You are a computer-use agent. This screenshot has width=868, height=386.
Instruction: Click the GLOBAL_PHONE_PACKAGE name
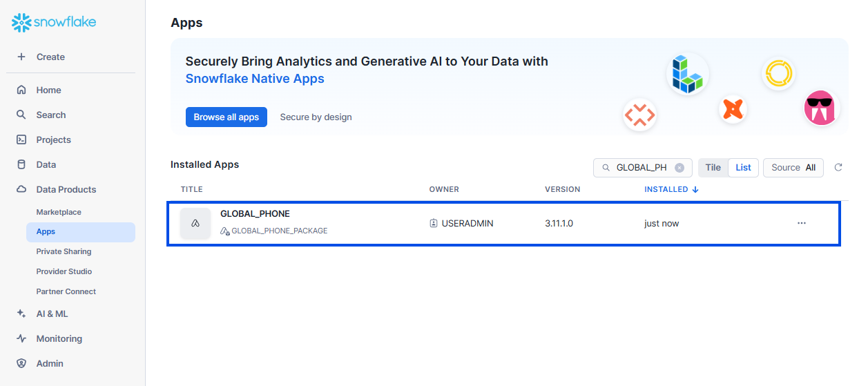[x=280, y=231]
